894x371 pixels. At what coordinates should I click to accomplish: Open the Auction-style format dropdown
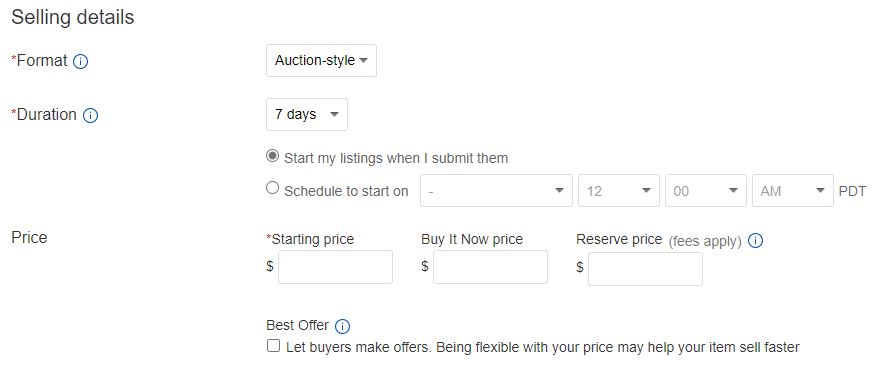point(322,60)
